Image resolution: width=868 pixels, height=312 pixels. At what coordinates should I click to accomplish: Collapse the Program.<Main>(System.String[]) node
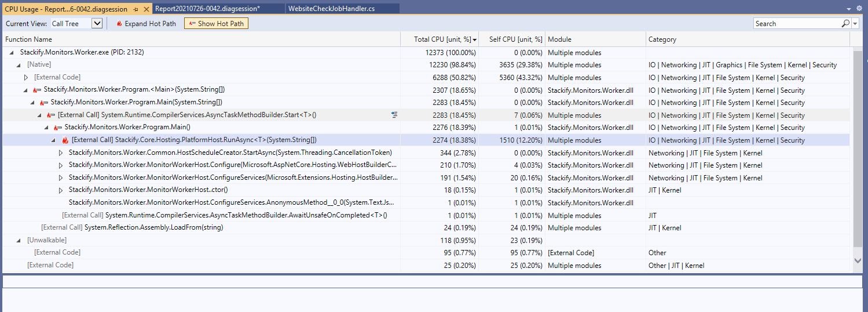tap(26, 90)
